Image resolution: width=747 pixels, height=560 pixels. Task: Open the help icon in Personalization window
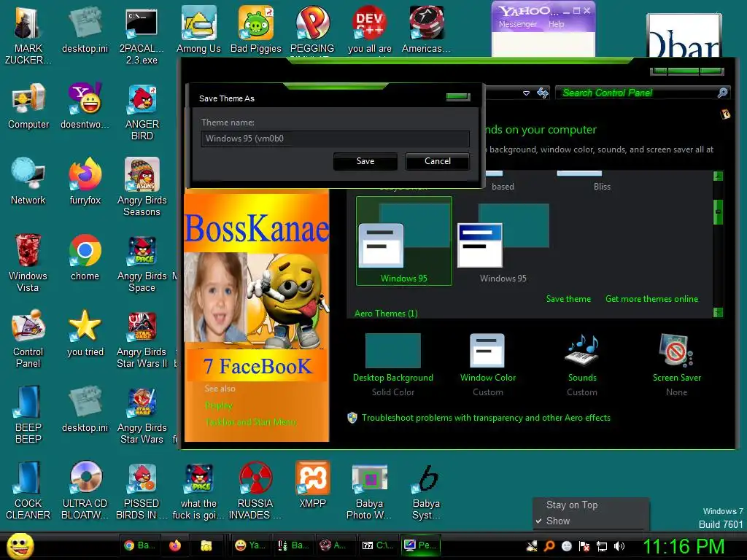coord(725,114)
